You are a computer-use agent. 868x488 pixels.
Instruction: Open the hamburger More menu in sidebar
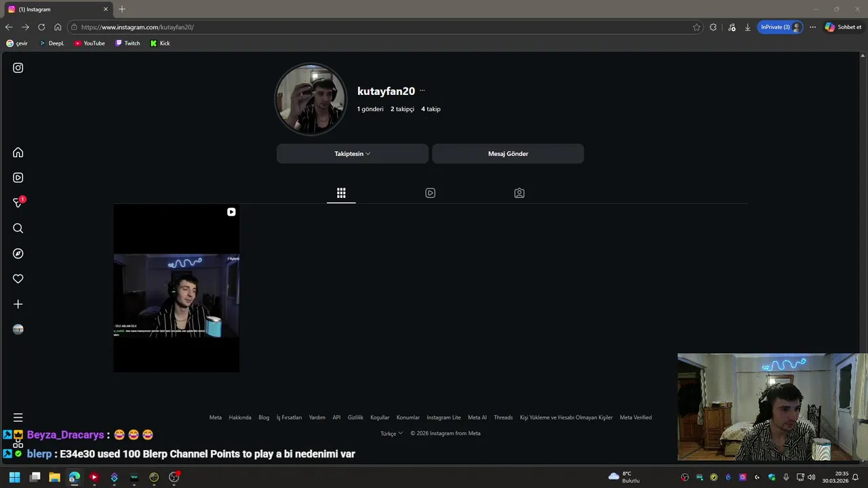(18, 418)
